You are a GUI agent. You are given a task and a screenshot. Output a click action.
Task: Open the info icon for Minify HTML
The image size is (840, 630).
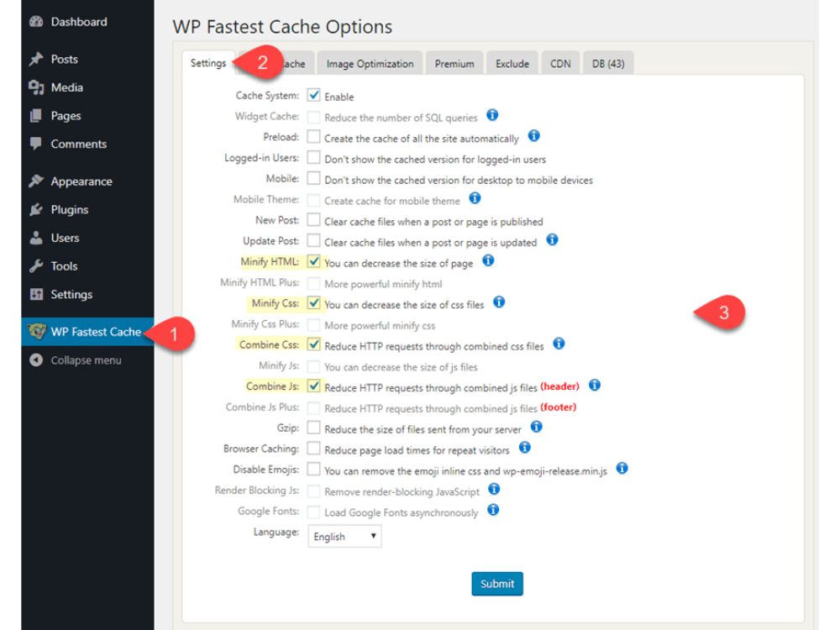pos(488,260)
